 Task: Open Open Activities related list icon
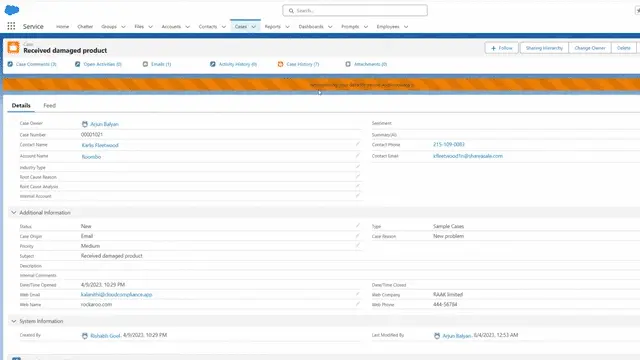click(78, 64)
